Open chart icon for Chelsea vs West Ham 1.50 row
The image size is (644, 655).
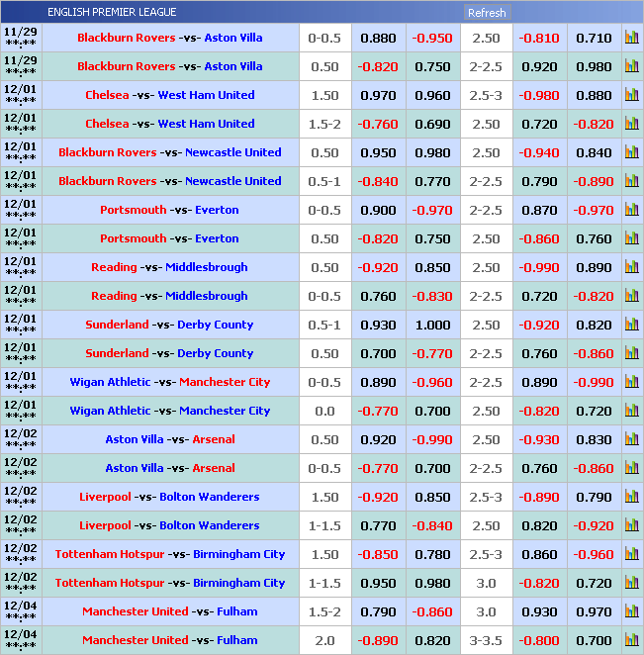pyautogui.click(x=631, y=96)
